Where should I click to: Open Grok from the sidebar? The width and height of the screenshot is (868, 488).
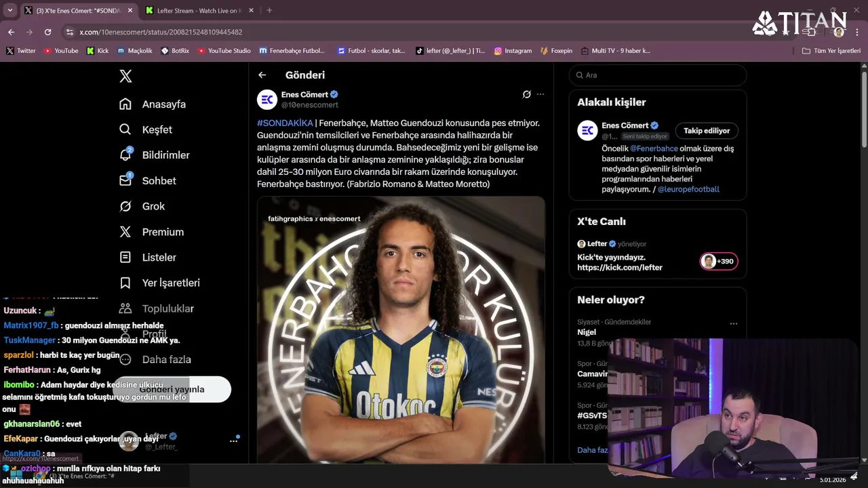pyautogui.click(x=142, y=206)
